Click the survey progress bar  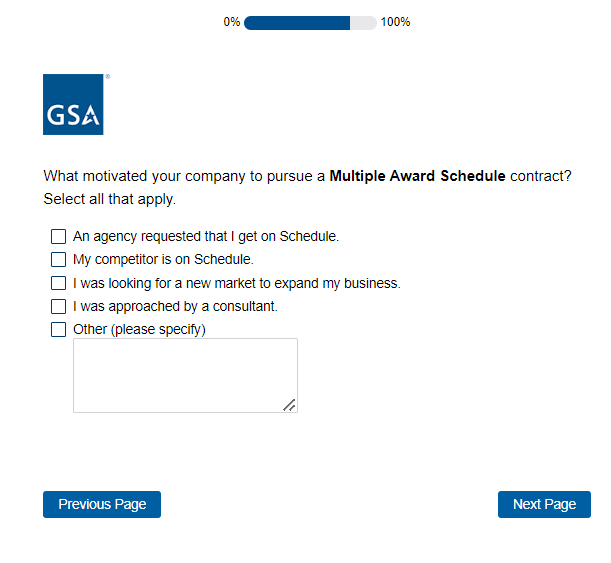point(310,22)
